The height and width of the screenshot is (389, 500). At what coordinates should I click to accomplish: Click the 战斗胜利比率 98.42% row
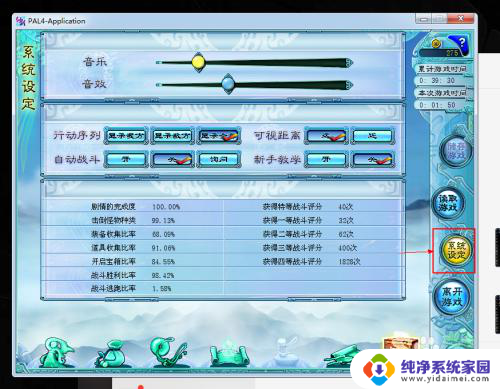pos(133,275)
